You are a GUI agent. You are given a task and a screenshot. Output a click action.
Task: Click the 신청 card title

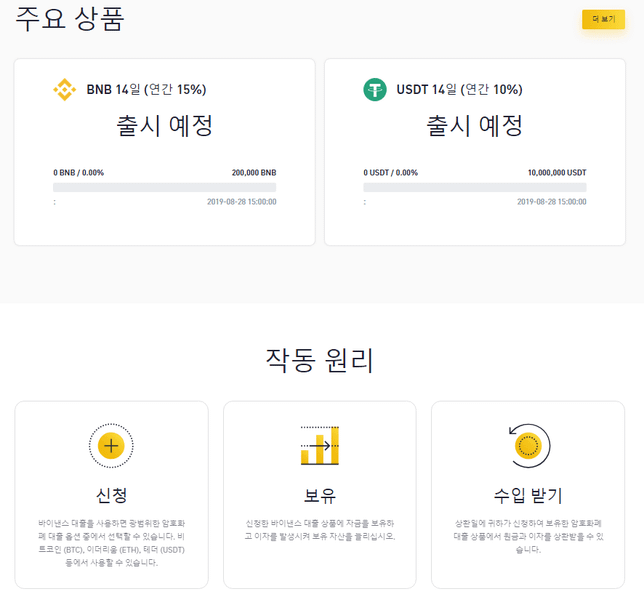(111, 495)
